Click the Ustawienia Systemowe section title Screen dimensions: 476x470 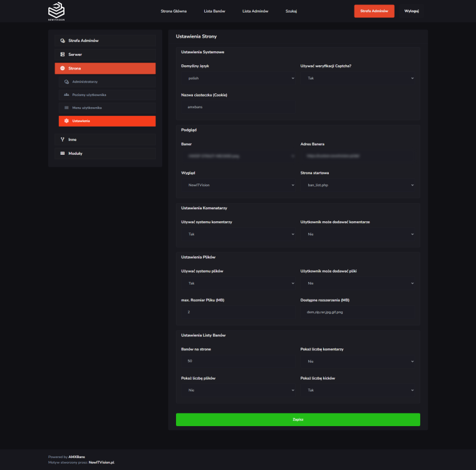point(203,52)
